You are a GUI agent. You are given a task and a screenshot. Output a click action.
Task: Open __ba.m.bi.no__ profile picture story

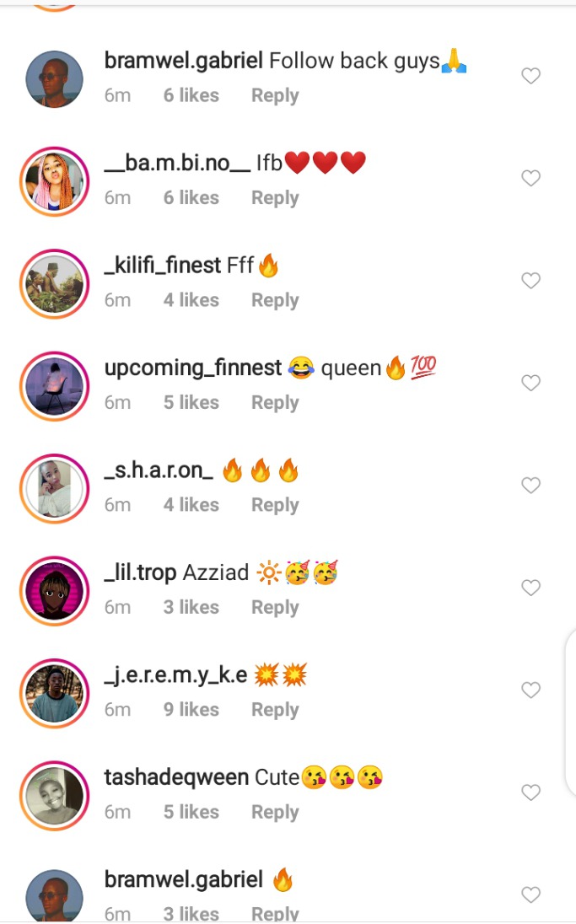[x=54, y=181]
